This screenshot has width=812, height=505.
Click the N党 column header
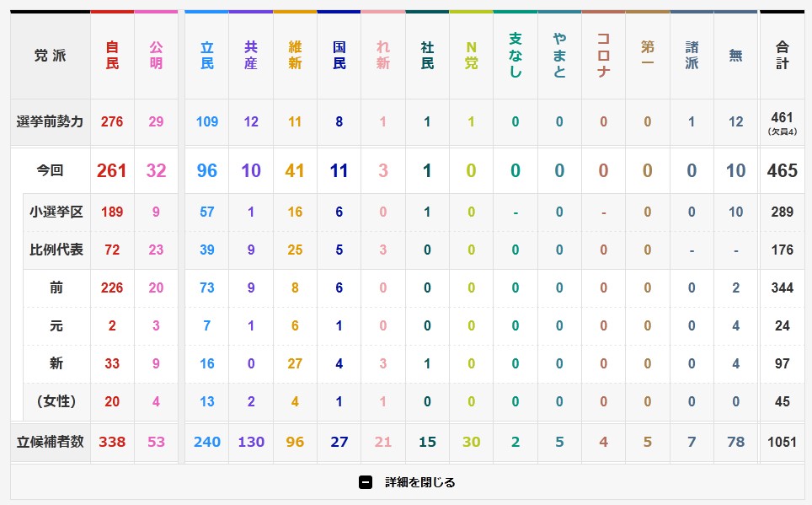pos(471,56)
